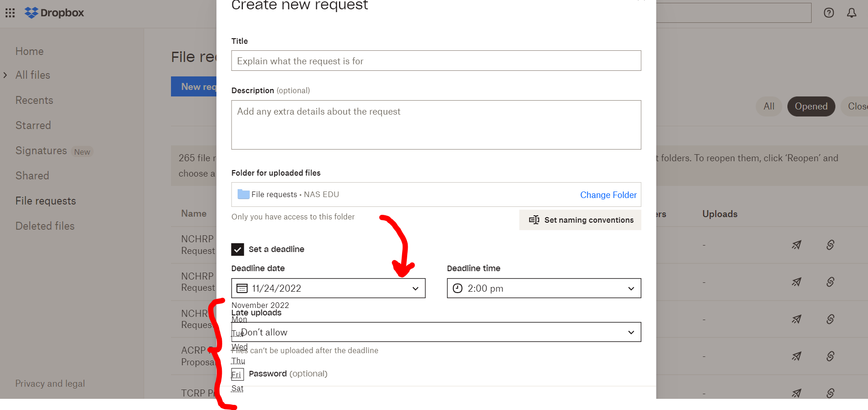Open the app grid launcher icon
The image size is (868, 410).
click(10, 13)
